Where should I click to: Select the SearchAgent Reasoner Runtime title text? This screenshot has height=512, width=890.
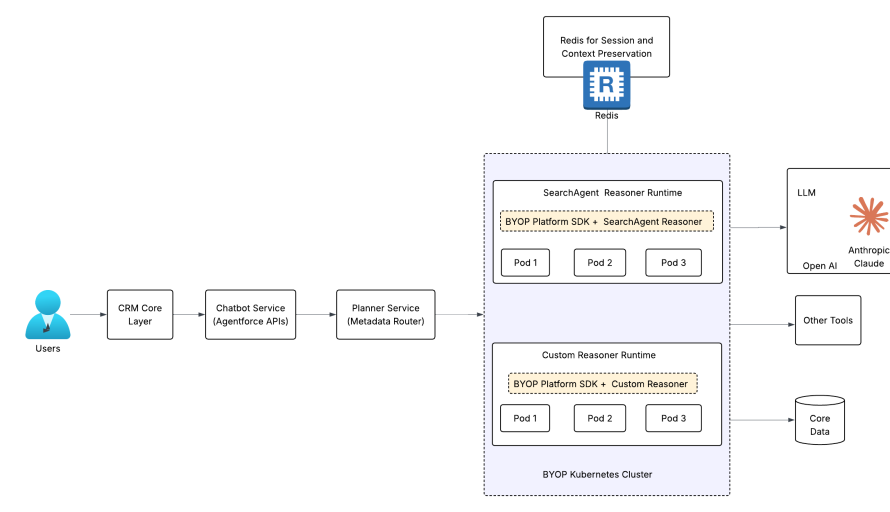pos(612,193)
